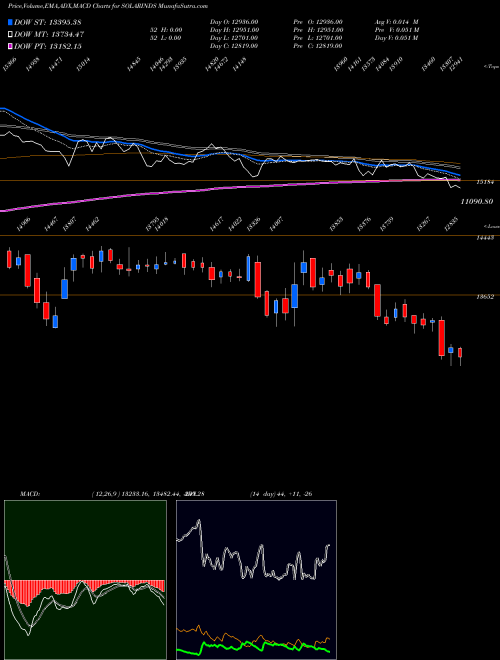Click the last red candlestick on the chart
500x660 pixels.
click(x=460, y=353)
